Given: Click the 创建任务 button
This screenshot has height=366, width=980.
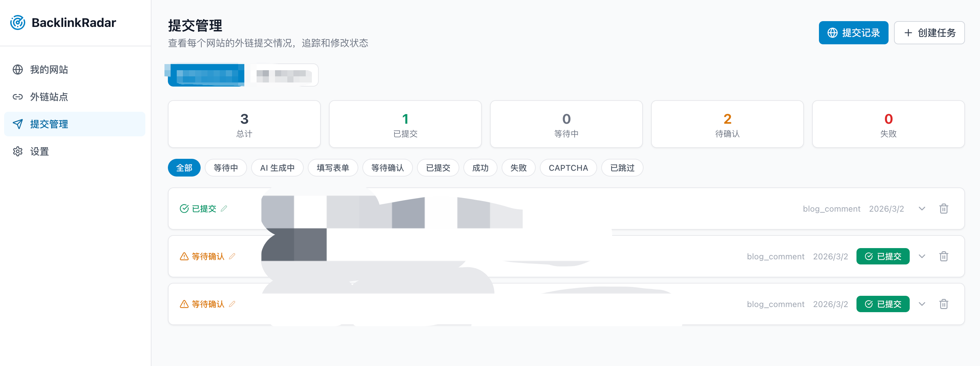Looking at the screenshot, I should pyautogui.click(x=929, y=33).
